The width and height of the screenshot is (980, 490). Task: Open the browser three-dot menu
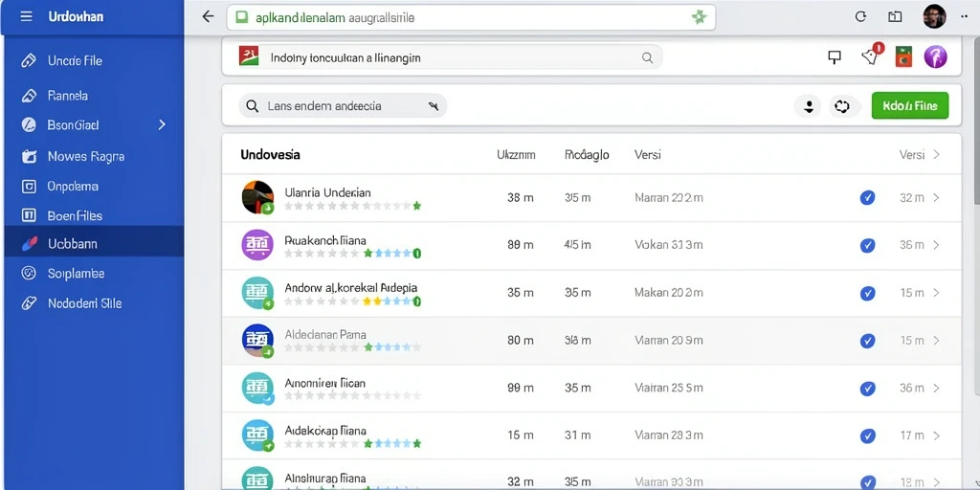tap(965, 17)
